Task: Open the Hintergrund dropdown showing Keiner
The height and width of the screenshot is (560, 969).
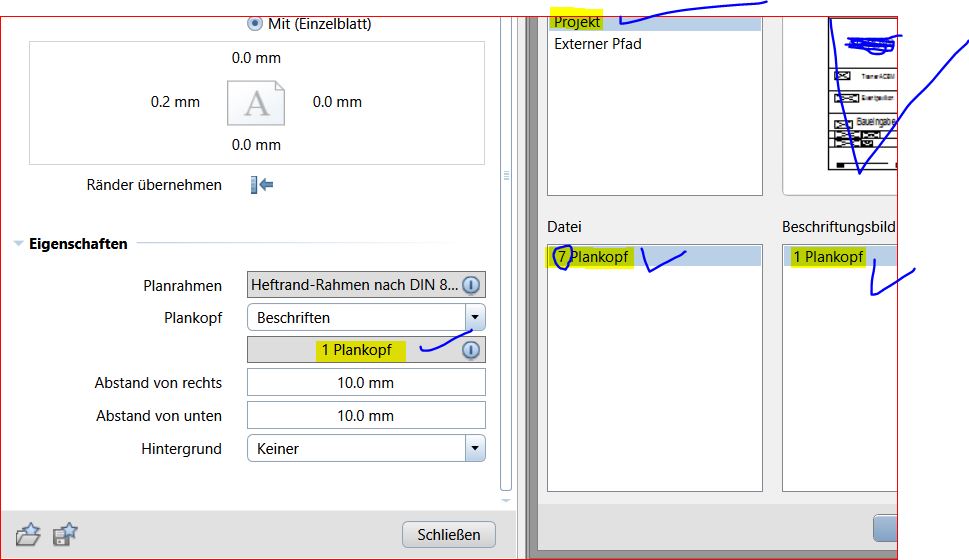Action: click(476, 449)
